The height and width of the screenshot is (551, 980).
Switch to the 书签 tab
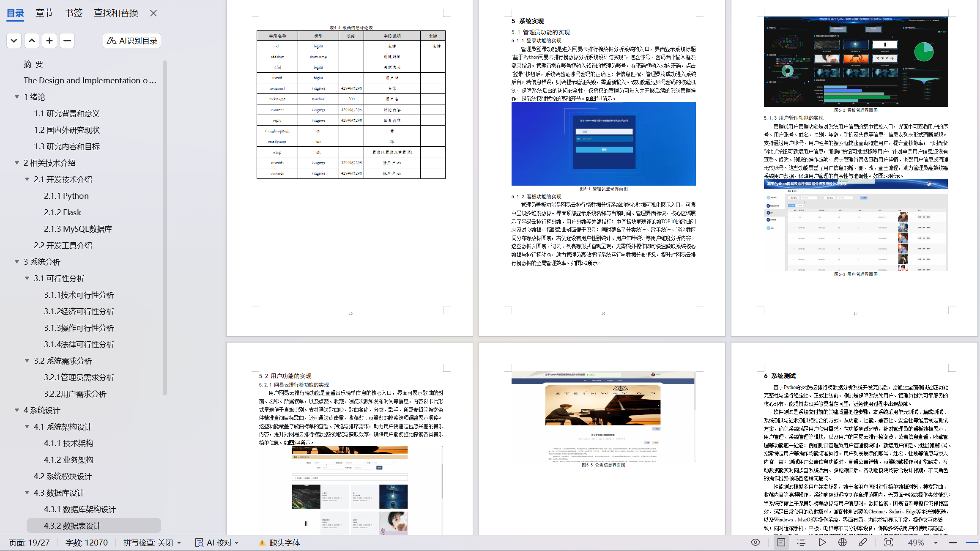(74, 13)
